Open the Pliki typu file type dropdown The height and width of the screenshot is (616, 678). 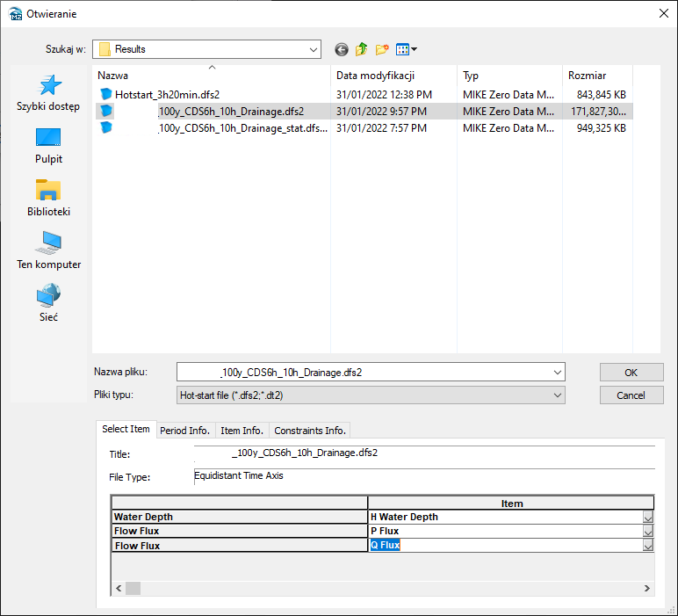pyautogui.click(x=558, y=395)
